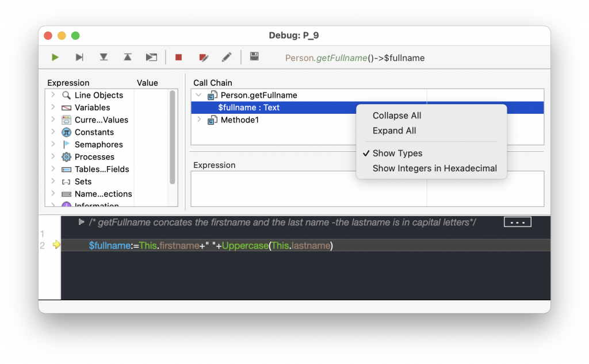Expand the collapsed comment triangle in code
589x364 pixels.
pyautogui.click(x=81, y=222)
